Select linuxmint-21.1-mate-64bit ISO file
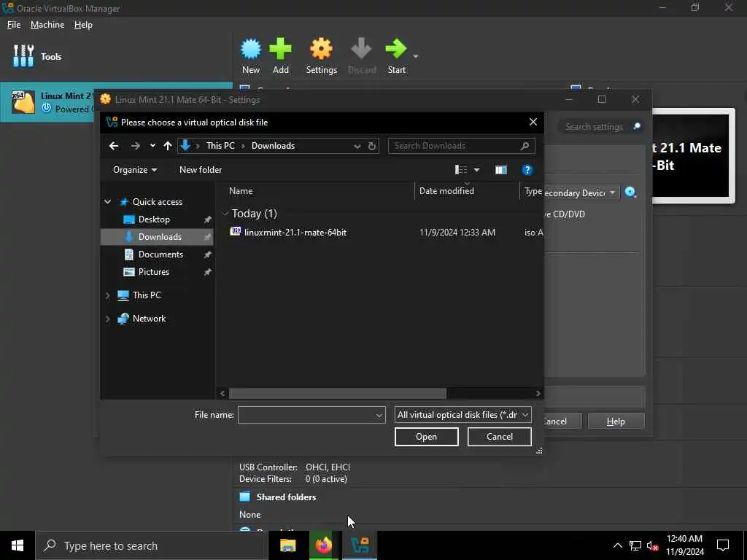Image resolution: width=747 pixels, height=560 pixels. [x=295, y=233]
